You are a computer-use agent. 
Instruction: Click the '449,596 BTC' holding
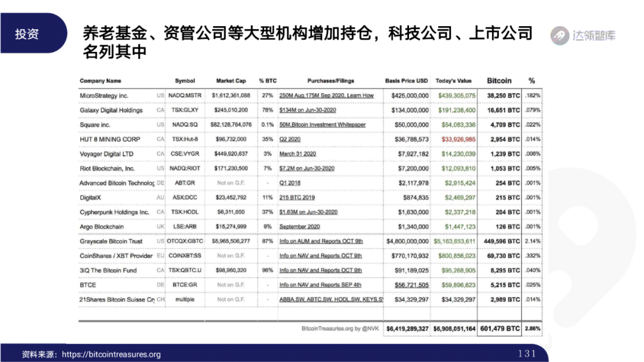click(502, 241)
